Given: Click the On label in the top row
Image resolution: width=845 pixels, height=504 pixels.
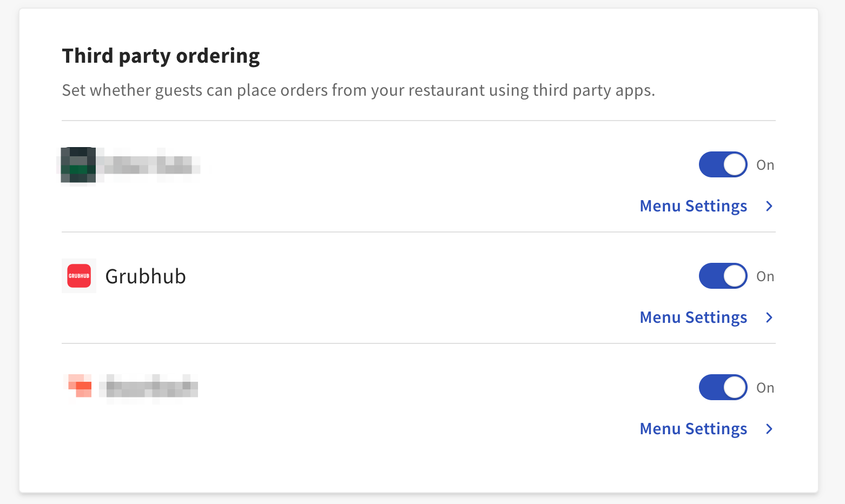Looking at the screenshot, I should click(765, 164).
